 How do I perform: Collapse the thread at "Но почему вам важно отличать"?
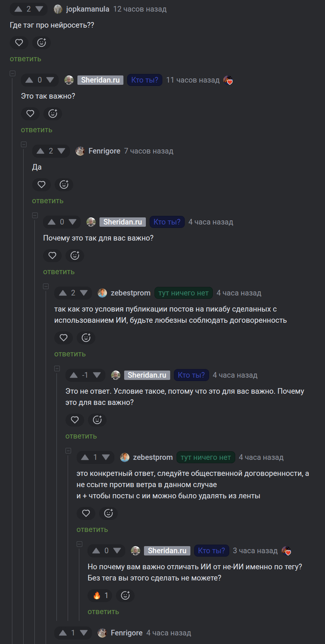coord(79,544)
